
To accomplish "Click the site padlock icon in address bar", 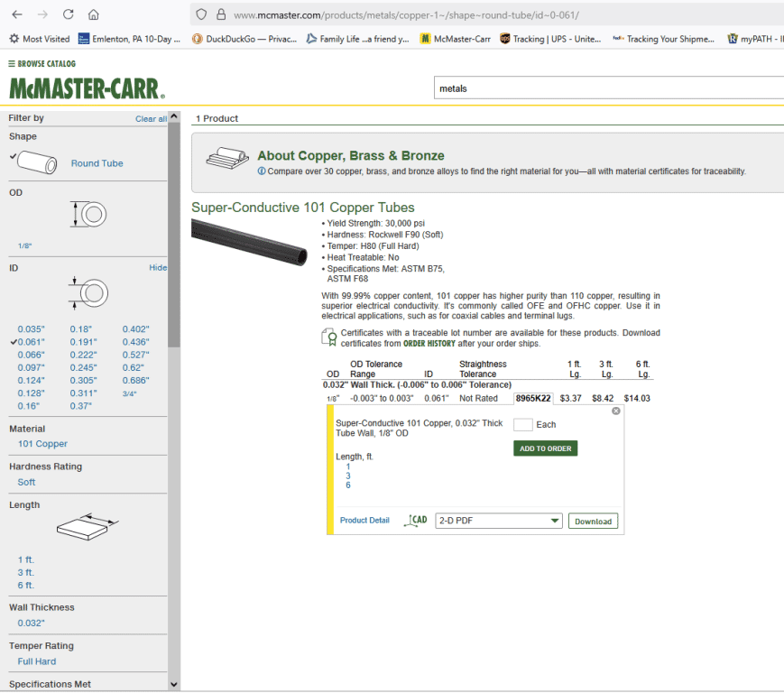I will coord(220,14).
